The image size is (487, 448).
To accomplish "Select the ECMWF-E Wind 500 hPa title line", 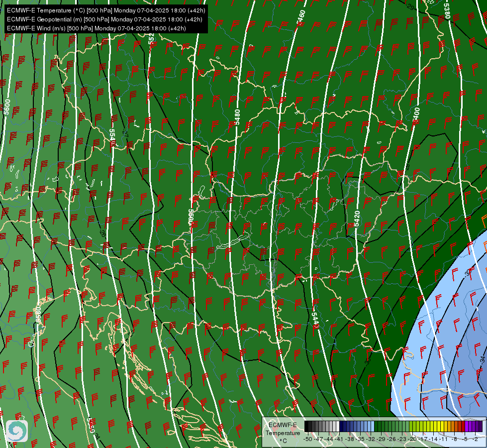I will [x=97, y=28].
